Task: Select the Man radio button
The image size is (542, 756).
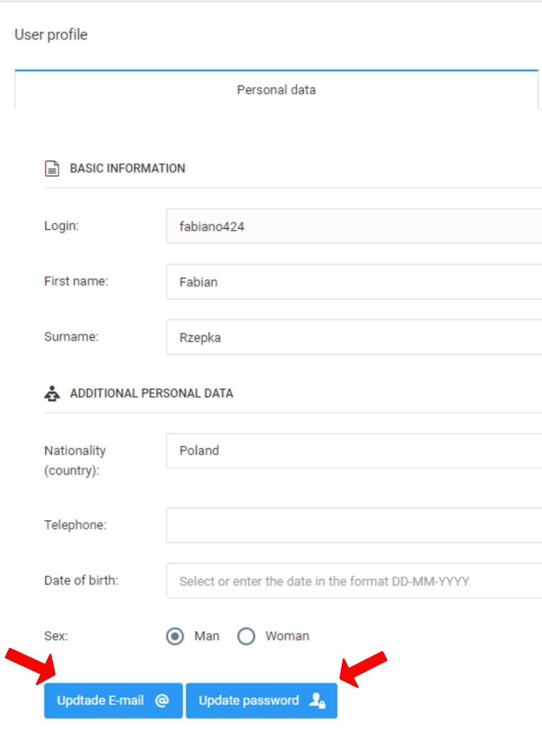Action: point(175,636)
